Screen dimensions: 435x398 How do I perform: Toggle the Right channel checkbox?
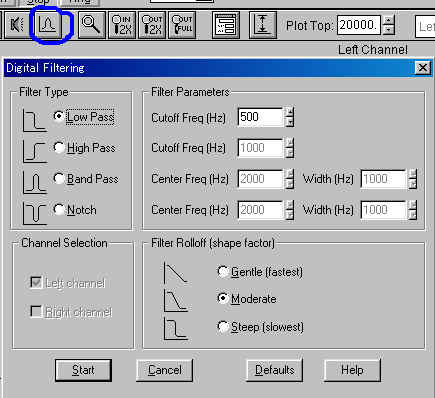36,312
